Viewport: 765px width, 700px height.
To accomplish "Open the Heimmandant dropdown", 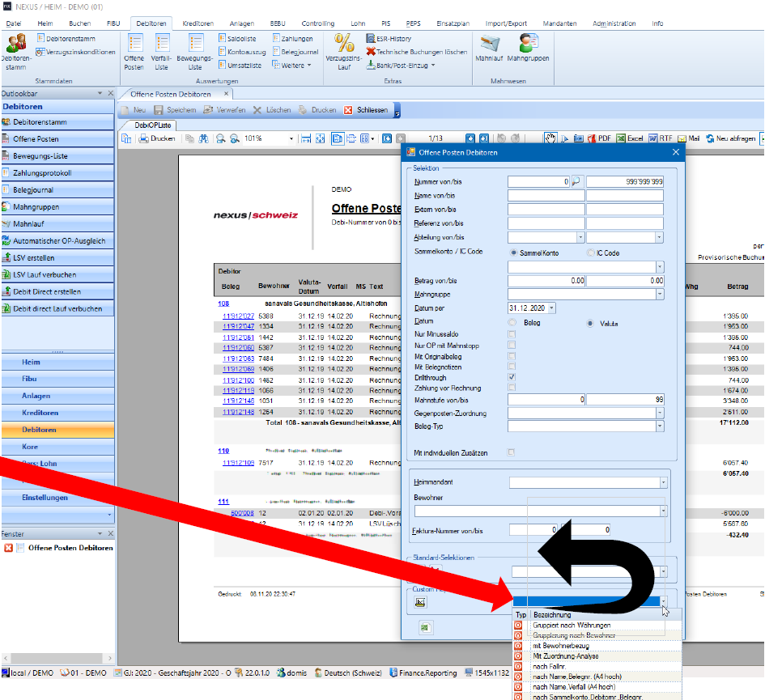I will coord(663,482).
